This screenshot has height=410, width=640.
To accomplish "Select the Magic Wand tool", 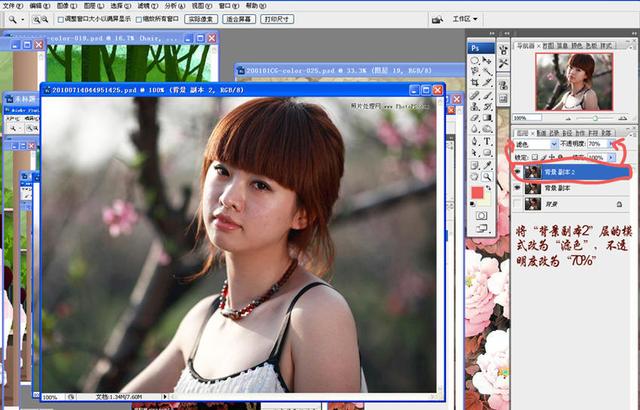I will pos(487,71).
